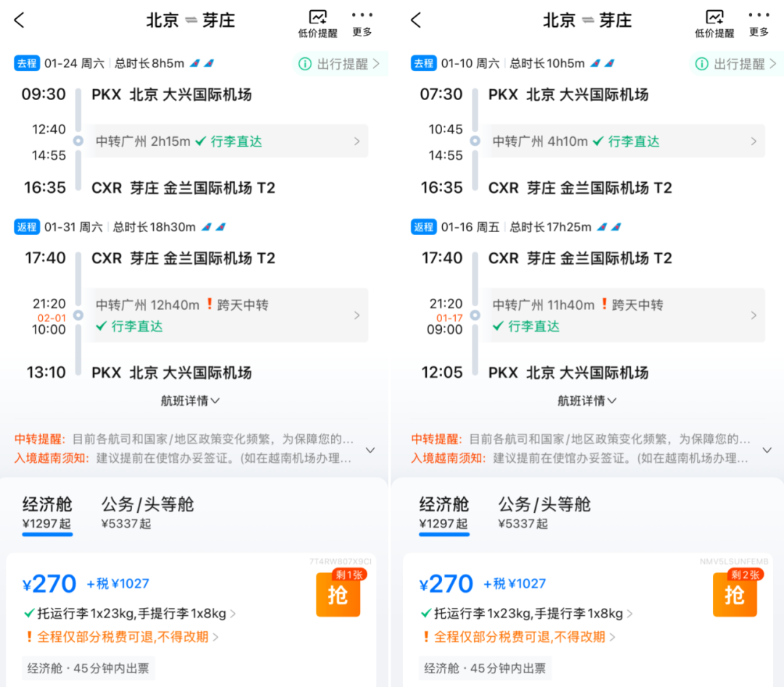Screen dimensions: 784x687
Task: Tap 北京⇌芽庄 title on right screen
Action: coord(587,20)
